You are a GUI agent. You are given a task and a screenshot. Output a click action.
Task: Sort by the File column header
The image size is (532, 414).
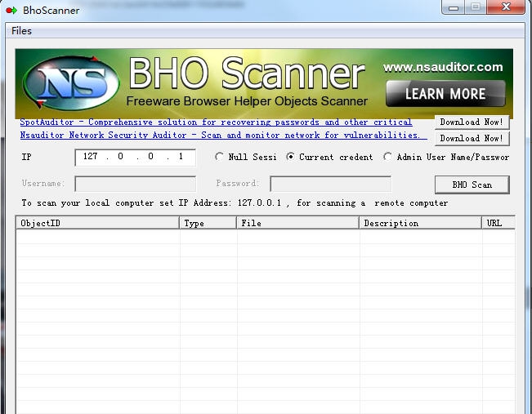click(298, 223)
